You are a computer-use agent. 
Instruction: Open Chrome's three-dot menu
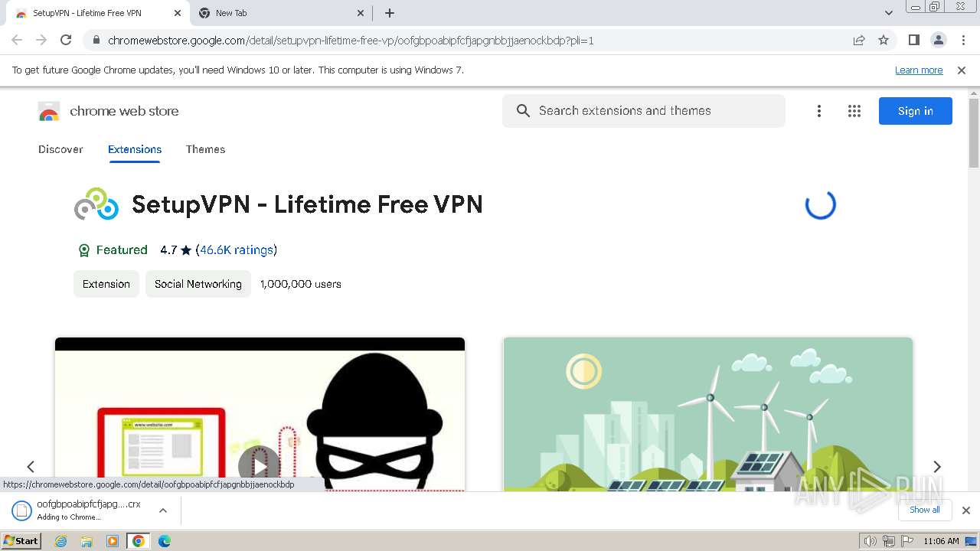963,40
